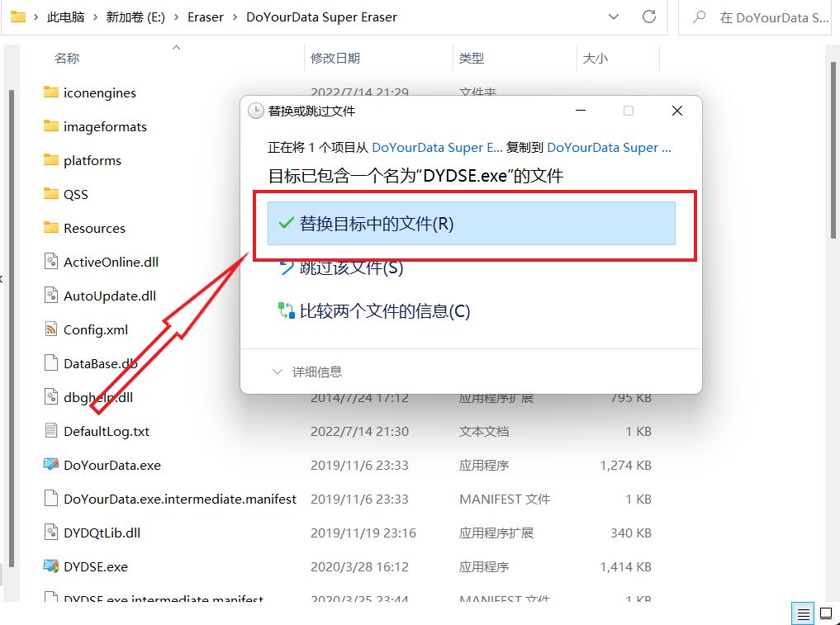Open the address bar history dropdown
Image resolution: width=840 pixels, height=625 pixels.
[x=614, y=17]
